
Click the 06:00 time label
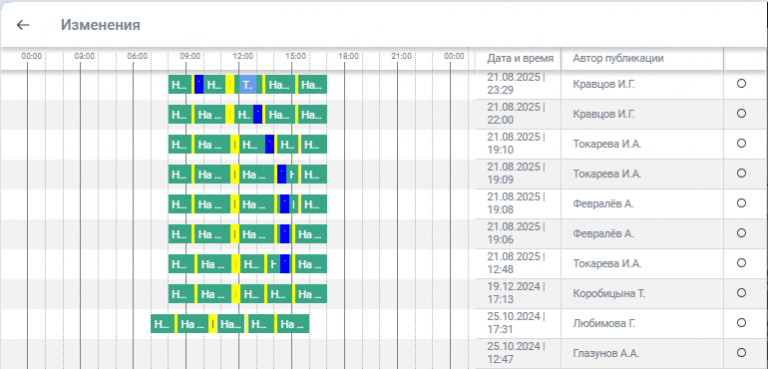click(x=137, y=56)
